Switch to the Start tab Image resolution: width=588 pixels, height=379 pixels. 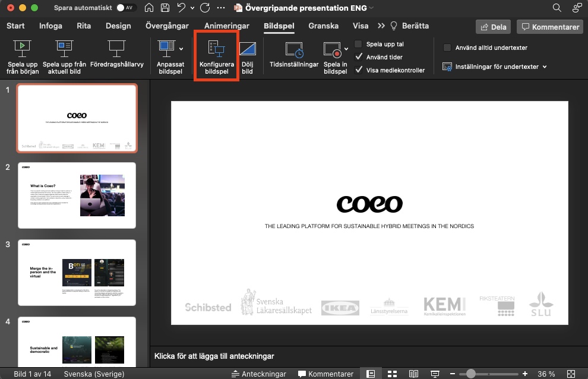tap(15, 26)
